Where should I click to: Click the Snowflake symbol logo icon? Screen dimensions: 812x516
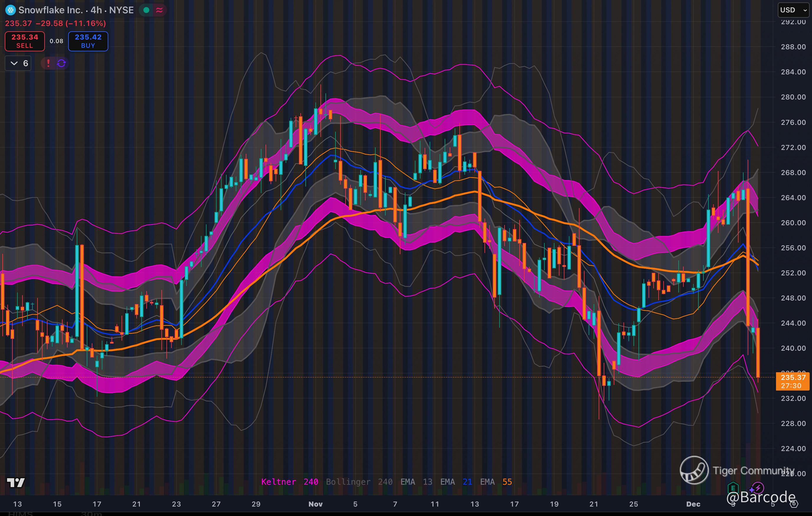[x=11, y=10]
